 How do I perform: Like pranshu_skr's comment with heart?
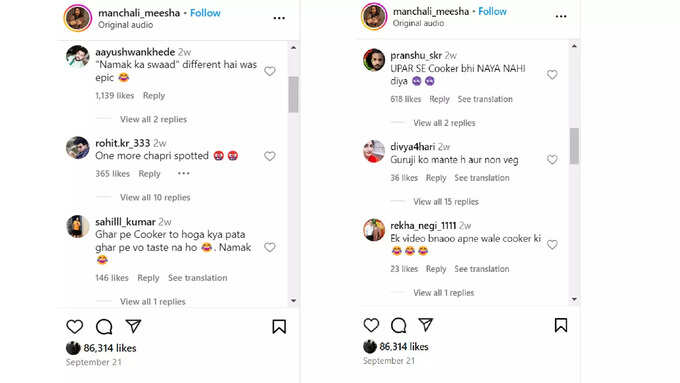point(552,75)
